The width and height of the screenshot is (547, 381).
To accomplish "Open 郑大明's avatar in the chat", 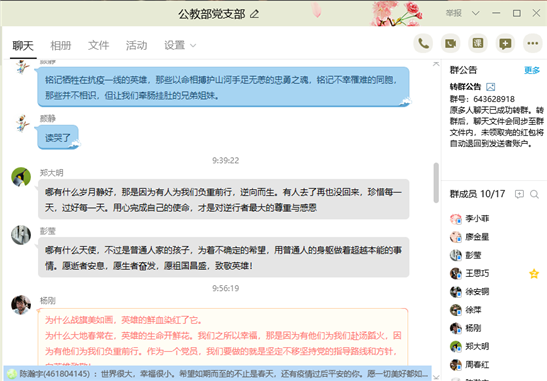I will click(21, 177).
